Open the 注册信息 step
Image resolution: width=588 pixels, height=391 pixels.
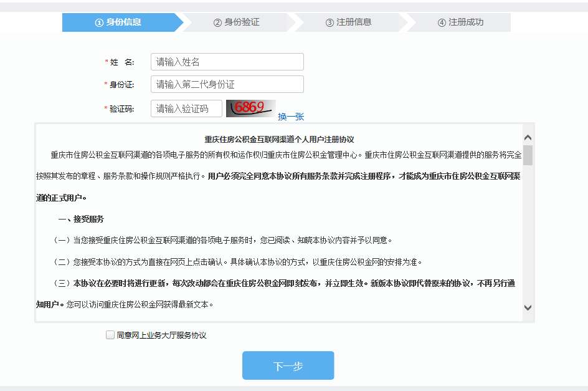click(349, 22)
